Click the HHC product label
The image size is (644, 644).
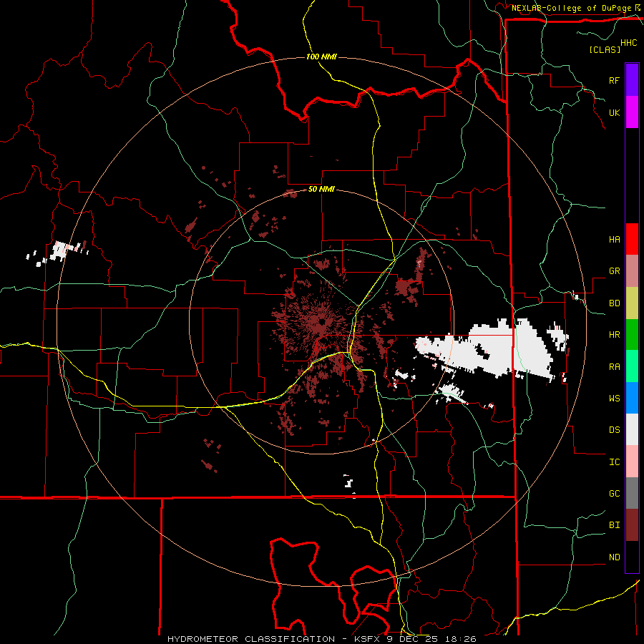[629, 43]
